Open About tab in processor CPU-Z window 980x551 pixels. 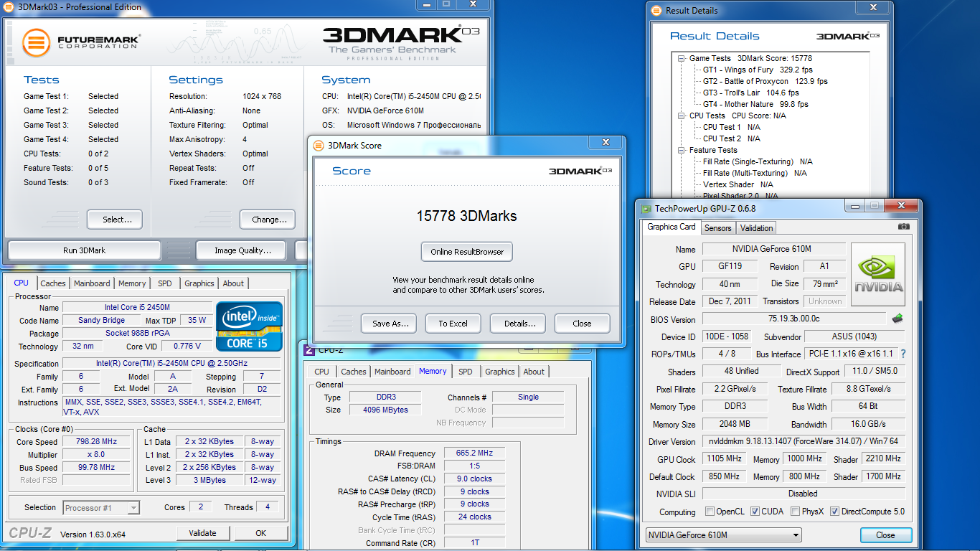[233, 283]
